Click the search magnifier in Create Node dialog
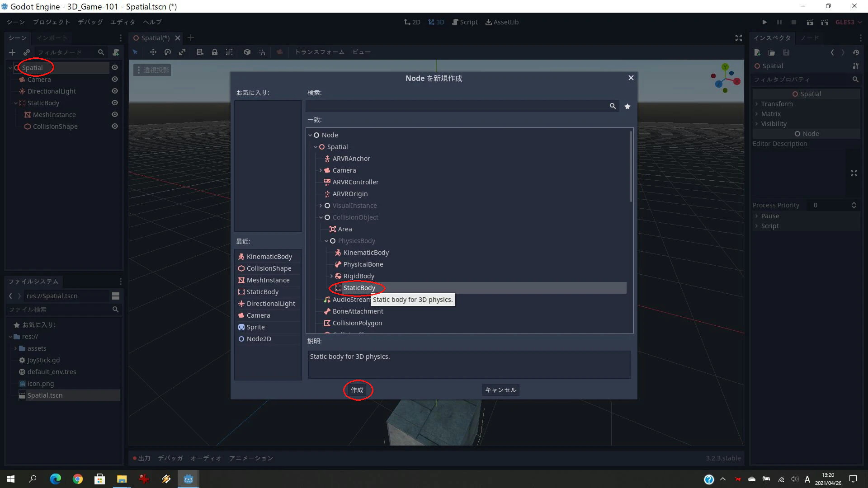868x488 pixels. click(613, 106)
